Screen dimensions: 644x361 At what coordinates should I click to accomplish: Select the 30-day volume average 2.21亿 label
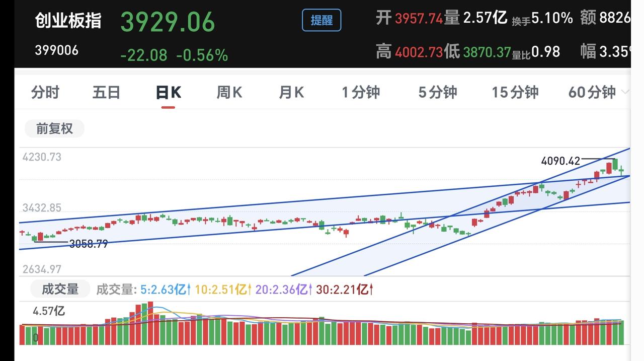coord(345,290)
